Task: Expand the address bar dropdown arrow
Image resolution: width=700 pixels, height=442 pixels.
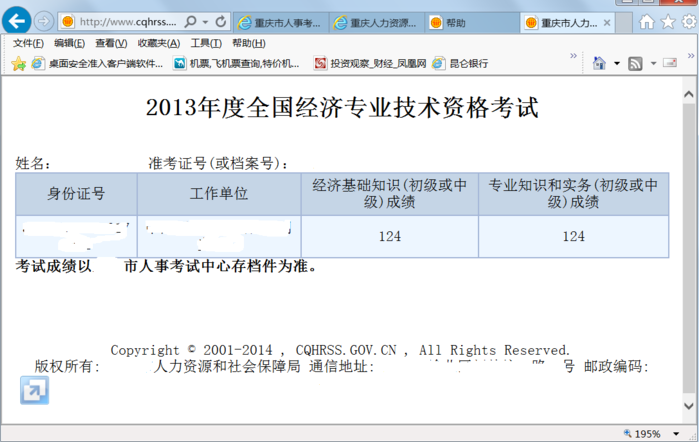Action: [x=205, y=21]
